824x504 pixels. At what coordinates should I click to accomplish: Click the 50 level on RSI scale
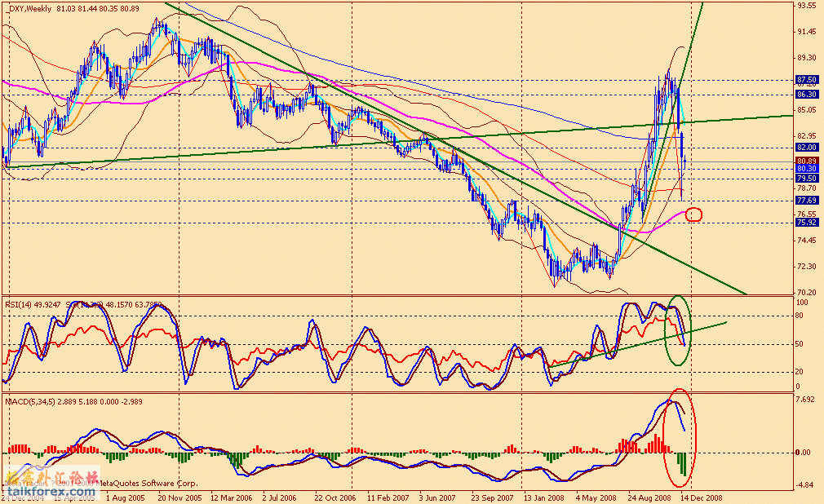[x=800, y=344]
